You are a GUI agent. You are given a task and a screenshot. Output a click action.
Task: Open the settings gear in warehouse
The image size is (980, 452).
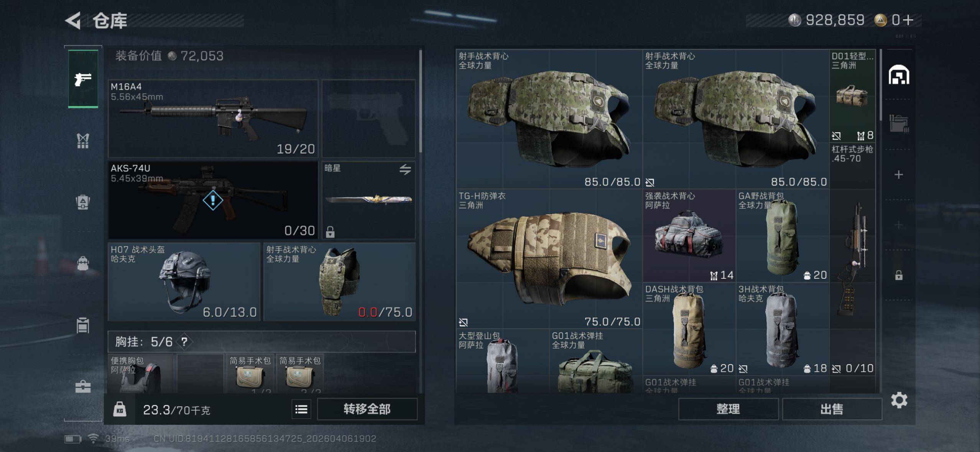[x=899, y=400]
